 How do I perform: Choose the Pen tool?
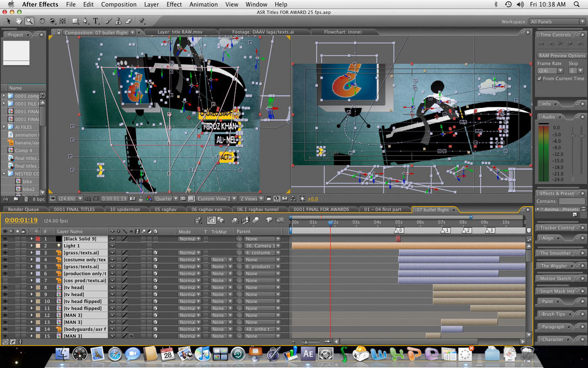pyautogui.click(x=85, y=21)
